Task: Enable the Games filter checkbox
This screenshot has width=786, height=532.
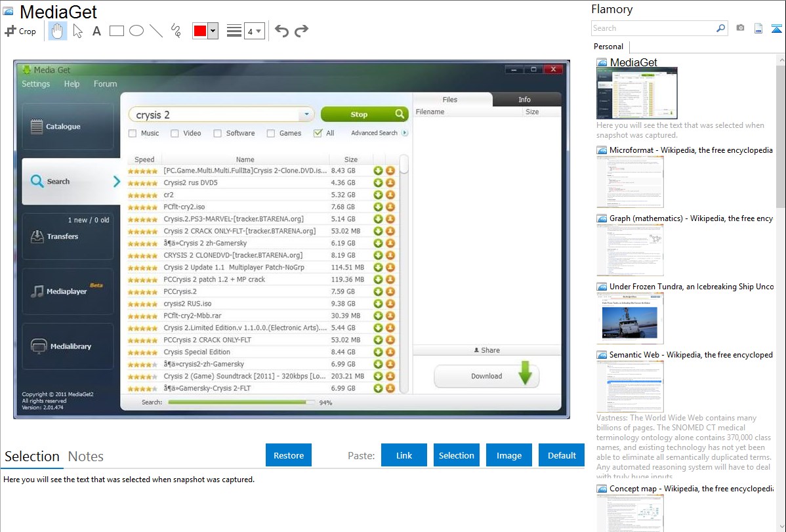Action: (271, 133)
